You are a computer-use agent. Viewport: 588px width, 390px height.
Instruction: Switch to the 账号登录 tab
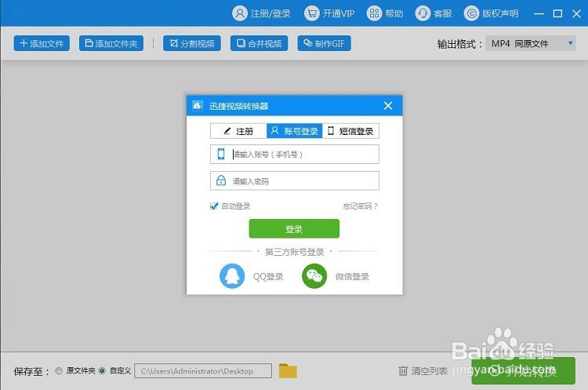[x=294, y=131]
